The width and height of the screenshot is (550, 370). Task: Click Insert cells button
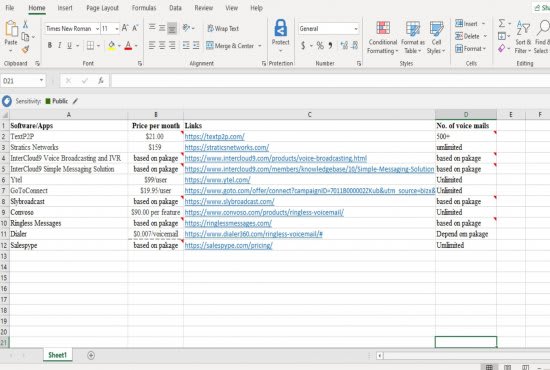click(x=467, y=24)
